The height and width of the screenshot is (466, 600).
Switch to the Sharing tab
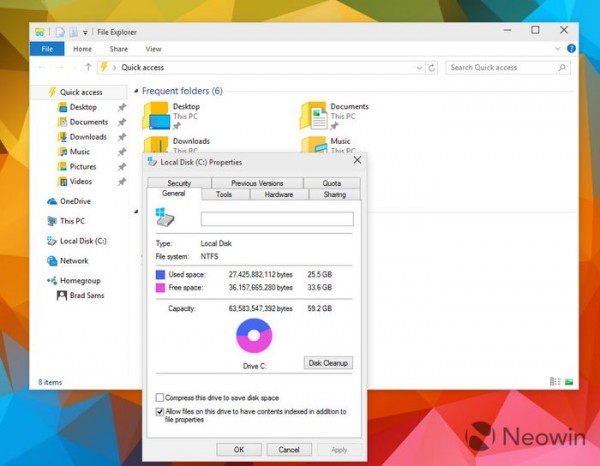(x=334, y=194)
